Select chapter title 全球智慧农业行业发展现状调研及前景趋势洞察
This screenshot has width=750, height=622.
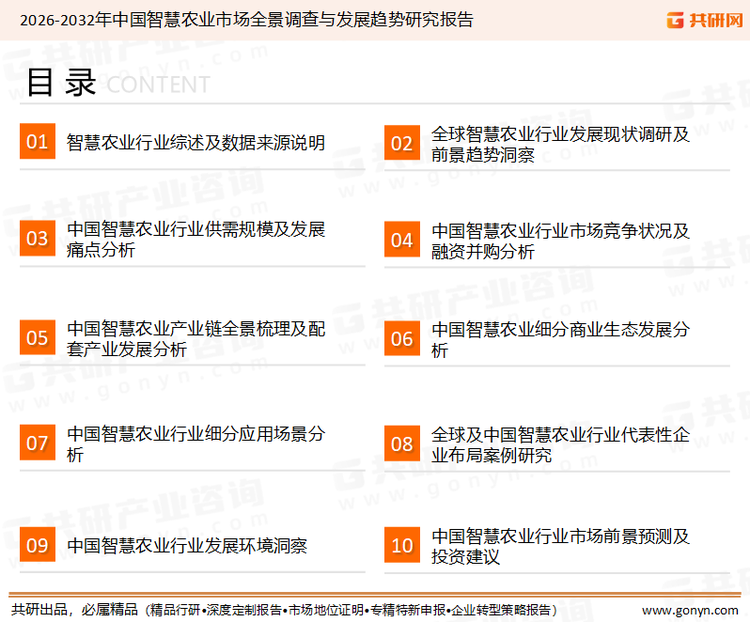560,144
